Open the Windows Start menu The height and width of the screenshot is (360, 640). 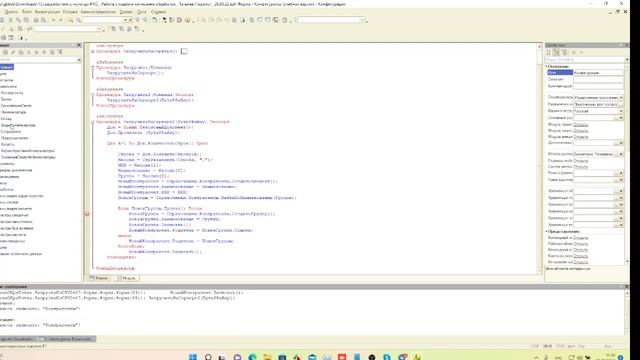tap(193, 357)
